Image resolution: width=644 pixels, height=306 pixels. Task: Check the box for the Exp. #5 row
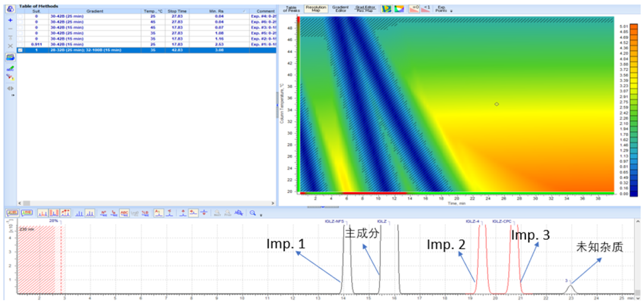click(x=20, y=33)
